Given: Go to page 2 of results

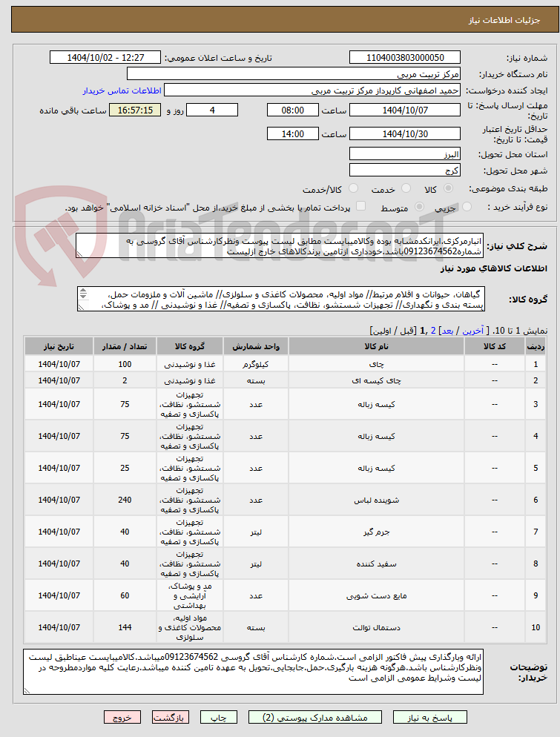Looking at the screenshot, I should [x=433, y=331].
